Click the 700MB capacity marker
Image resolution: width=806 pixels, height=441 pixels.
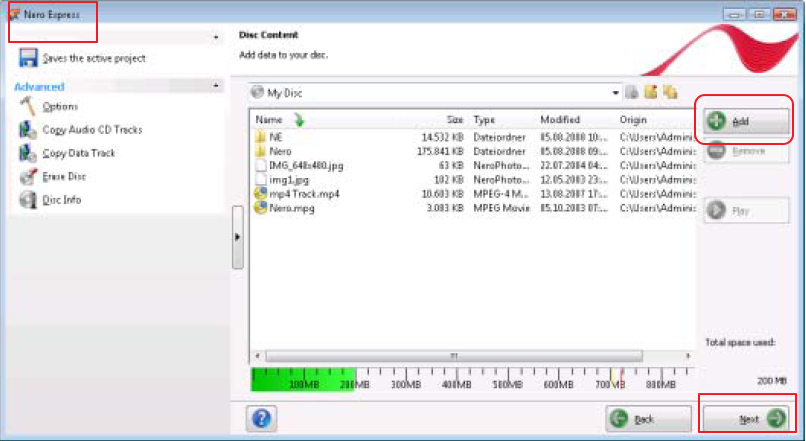coord(610,384)
